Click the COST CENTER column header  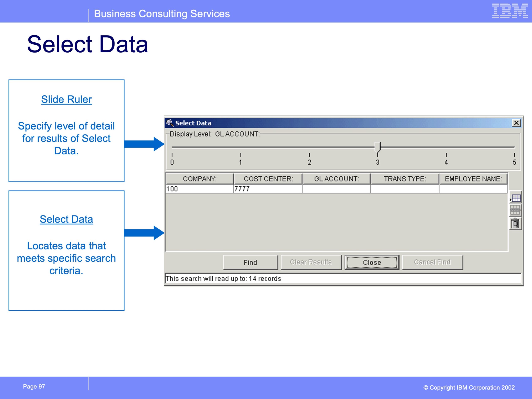coord(268,179)
